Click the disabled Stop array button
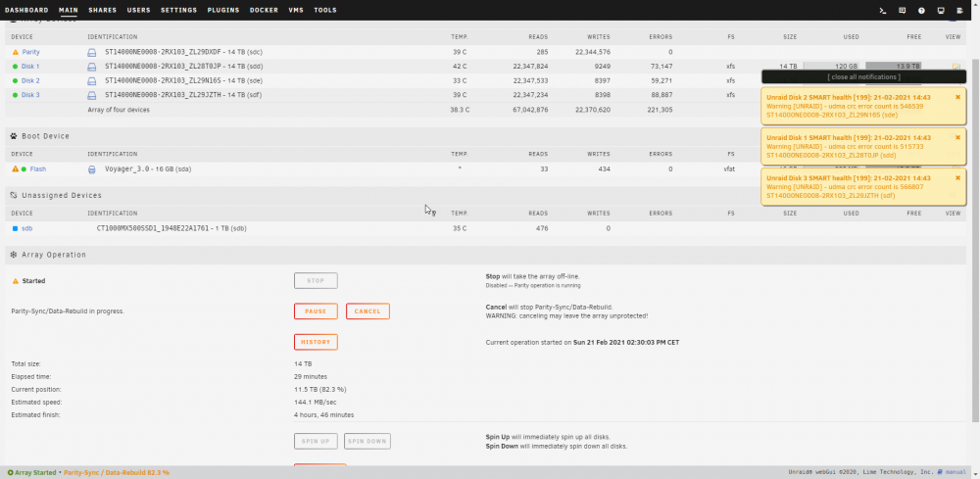Image resolution: width=980 pixels, height=479 pixels. [x=316, y=281]
